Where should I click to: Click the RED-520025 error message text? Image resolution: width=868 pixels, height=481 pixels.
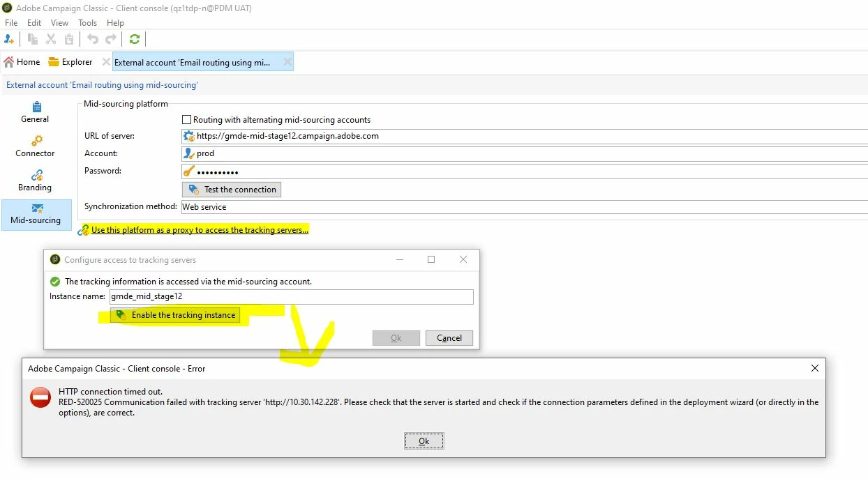point(438,408)
